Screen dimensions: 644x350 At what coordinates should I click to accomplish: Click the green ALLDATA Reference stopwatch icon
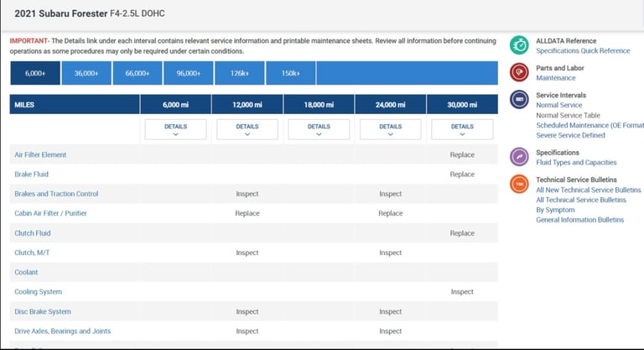[x=519, y=45]
